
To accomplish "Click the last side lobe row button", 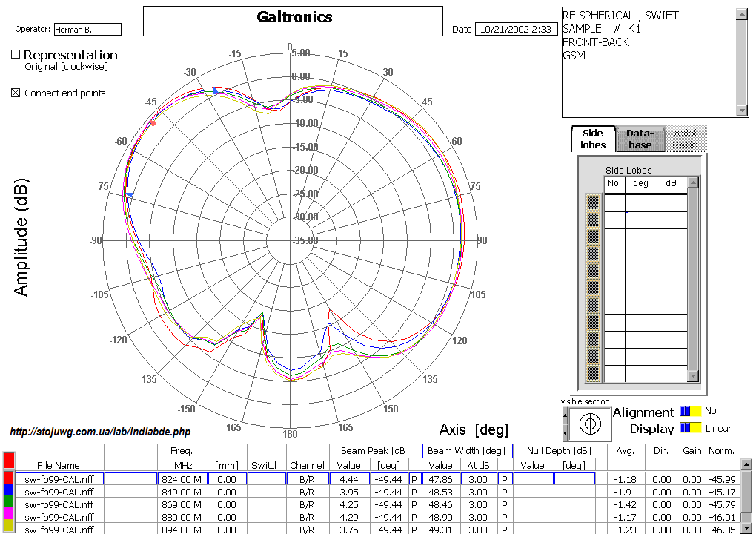I will coord(593,373).
